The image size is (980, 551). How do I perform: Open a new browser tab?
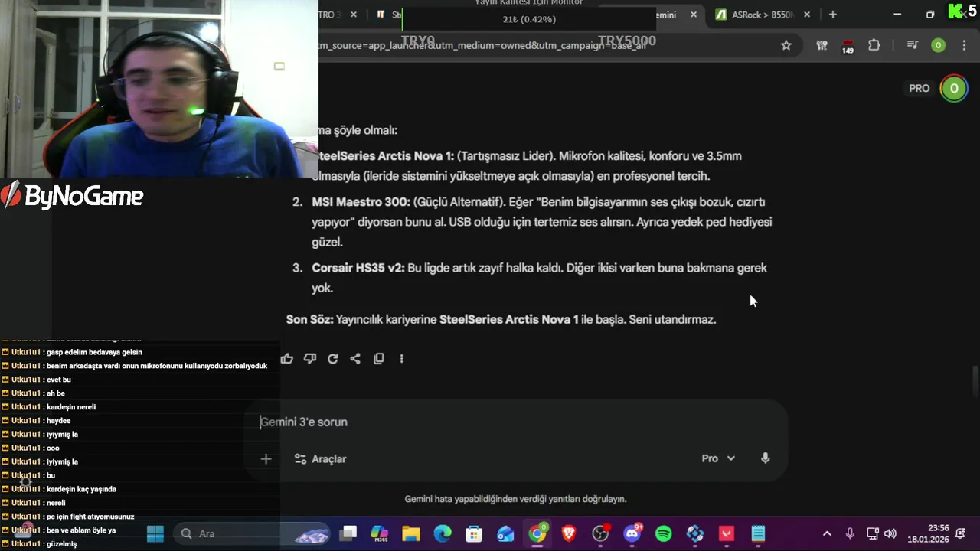click(x=833, y=15)
